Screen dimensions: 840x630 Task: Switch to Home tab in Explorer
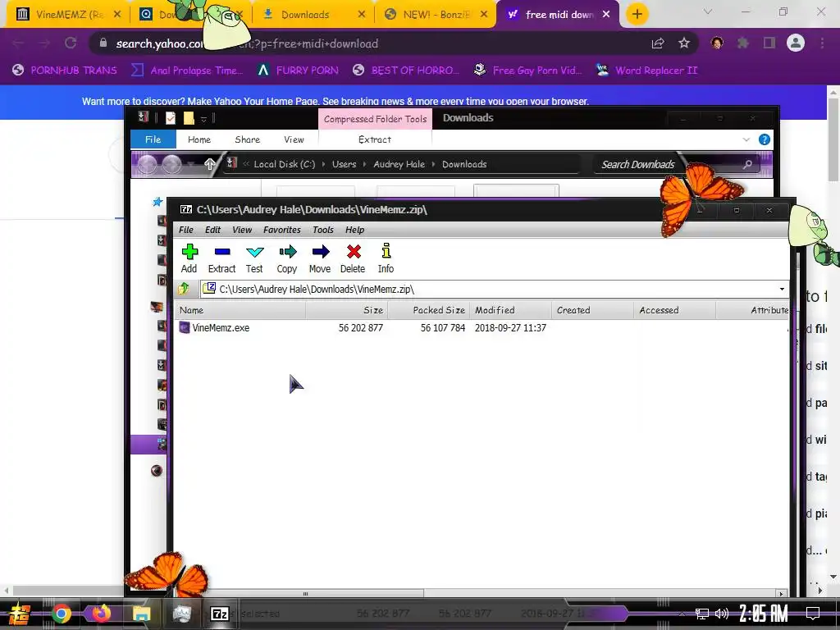pyautogui.click(x=199, y=139)
